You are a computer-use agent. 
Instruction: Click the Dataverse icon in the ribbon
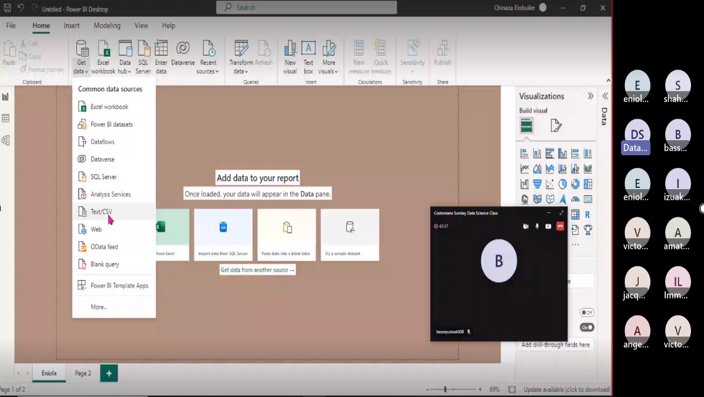pos(183,49)
